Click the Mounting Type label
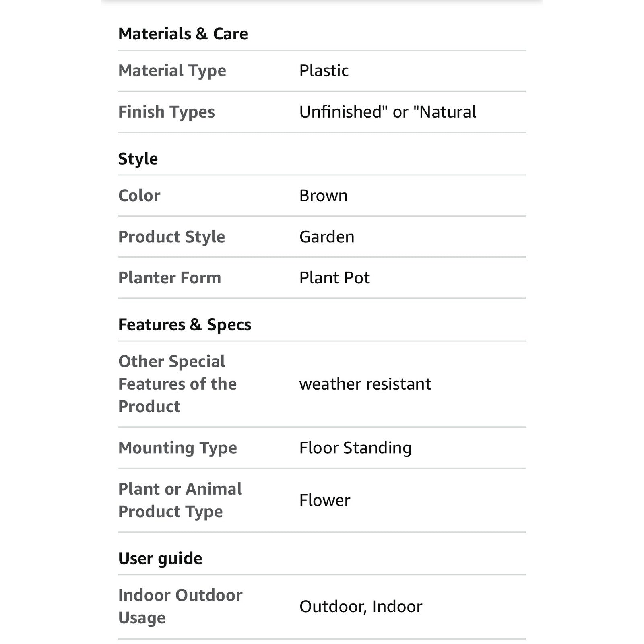644x644 pixels. [178, 448]
